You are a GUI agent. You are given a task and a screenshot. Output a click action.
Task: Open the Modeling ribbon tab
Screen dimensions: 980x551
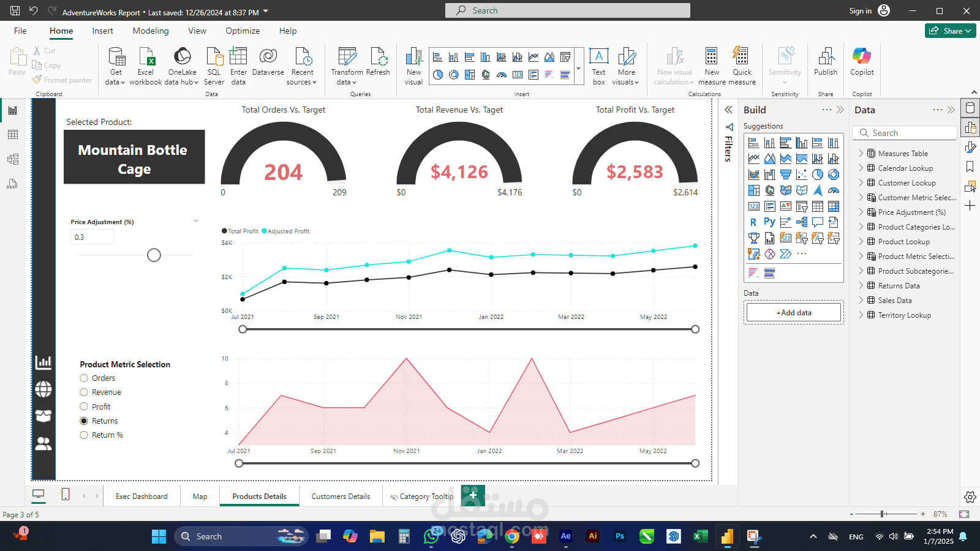point(151,31)
